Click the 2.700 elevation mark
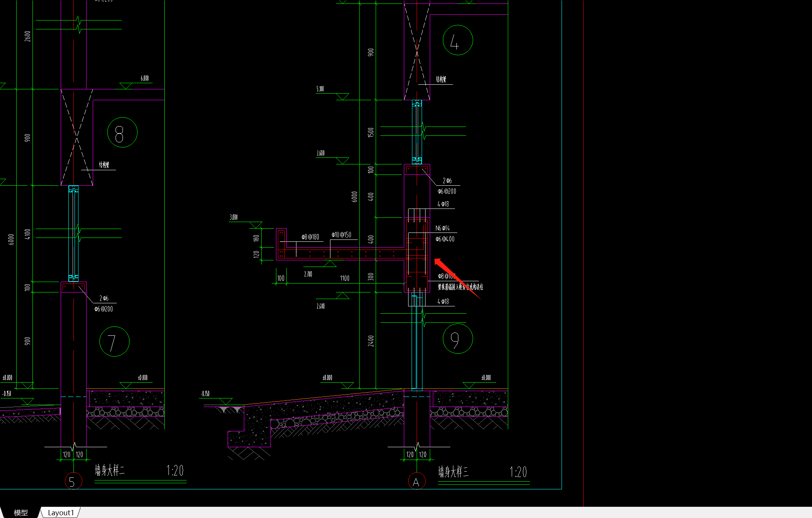Viewport: 812px width, 518px height. pos(308,274)
